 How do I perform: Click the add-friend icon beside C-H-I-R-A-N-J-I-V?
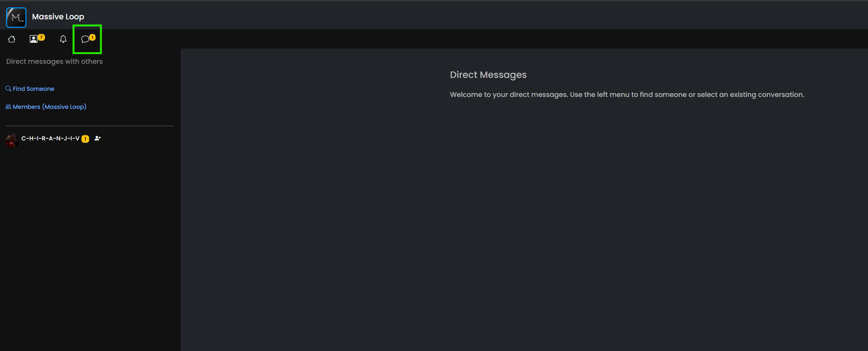tap(97, 138)
